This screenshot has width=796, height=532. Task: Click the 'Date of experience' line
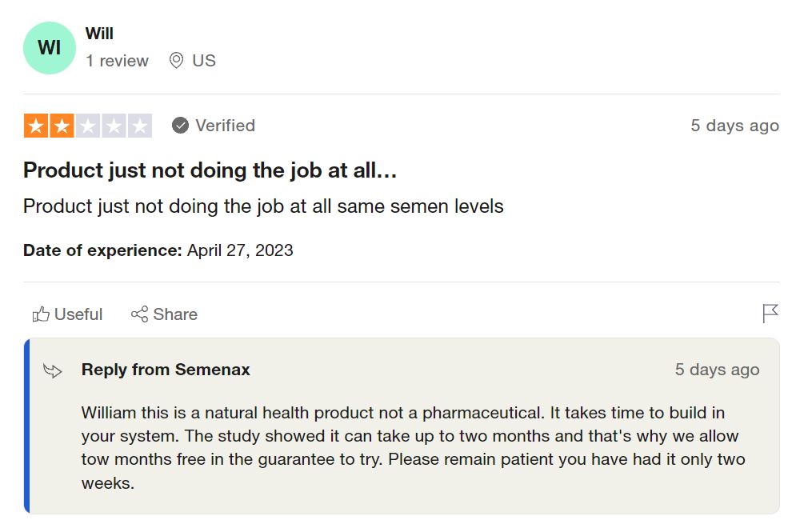[x=158, y=250]
